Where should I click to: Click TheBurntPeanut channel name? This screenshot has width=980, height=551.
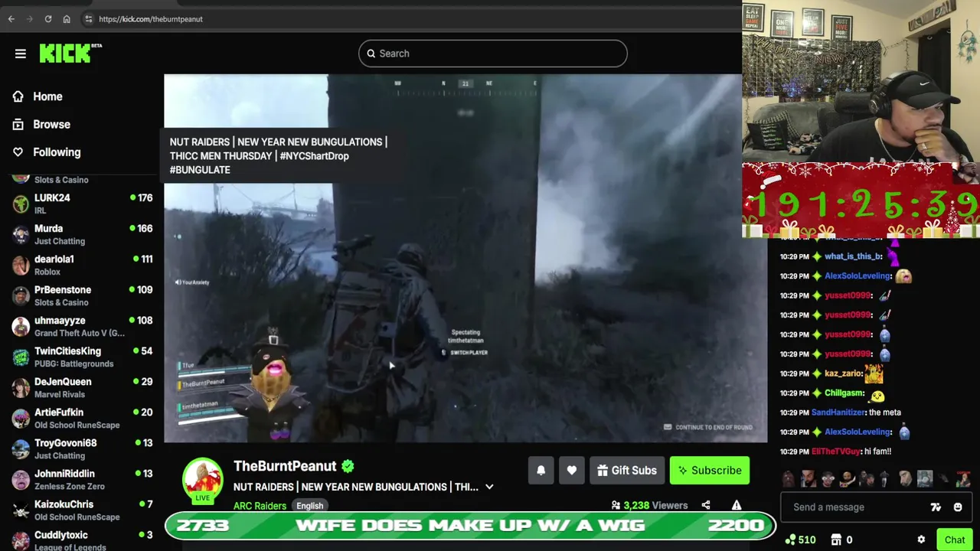[x=285, y=466]
